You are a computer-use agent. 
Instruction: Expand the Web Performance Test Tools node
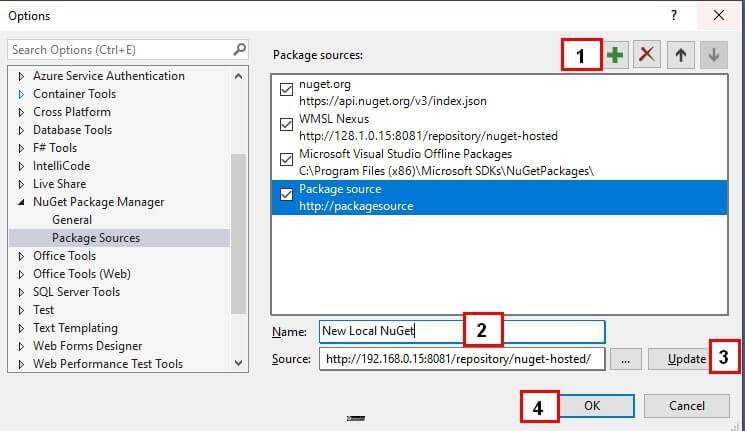pyautogui.click(x=21, y=364)
